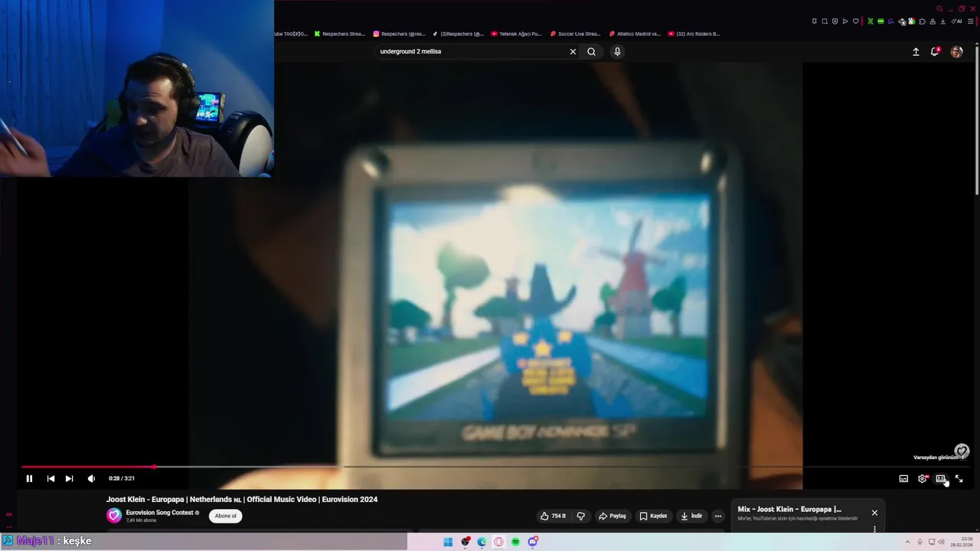
Task: Save video with Kaydet button
Action: [653, 516]
